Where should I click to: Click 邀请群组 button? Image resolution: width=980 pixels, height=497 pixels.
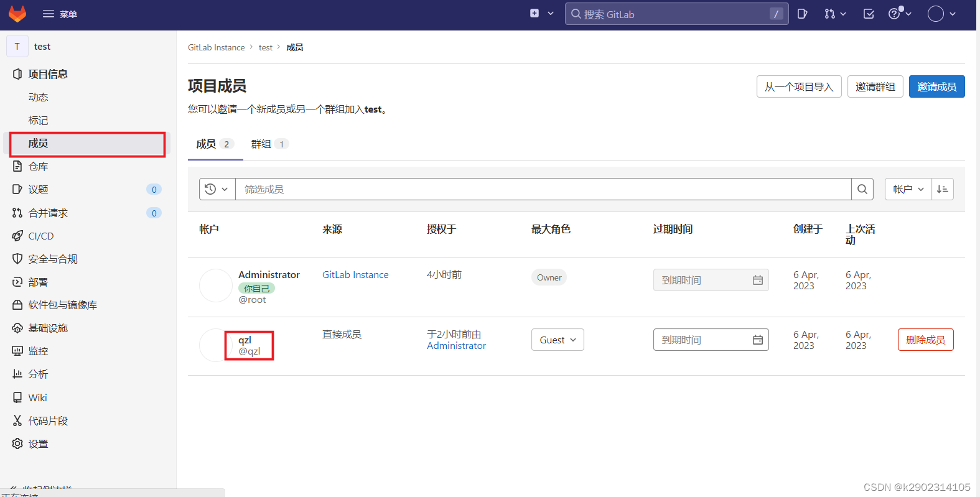click(875, 86)
